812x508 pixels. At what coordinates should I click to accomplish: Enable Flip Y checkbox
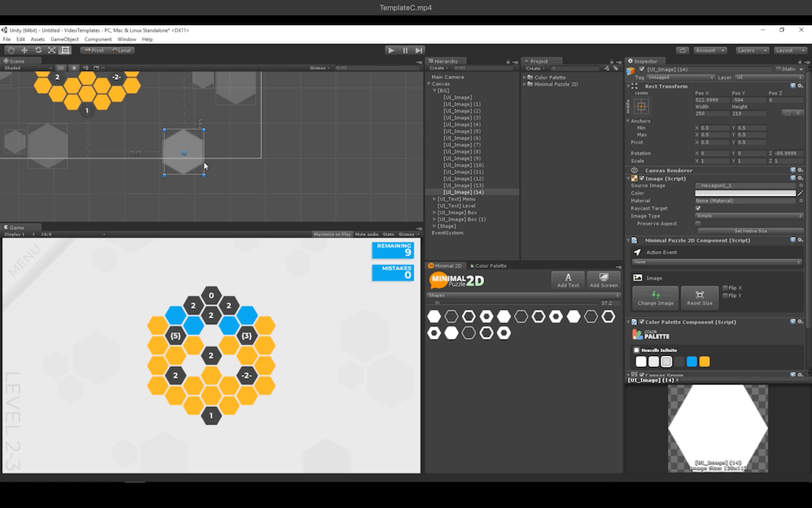pos(726,295)
